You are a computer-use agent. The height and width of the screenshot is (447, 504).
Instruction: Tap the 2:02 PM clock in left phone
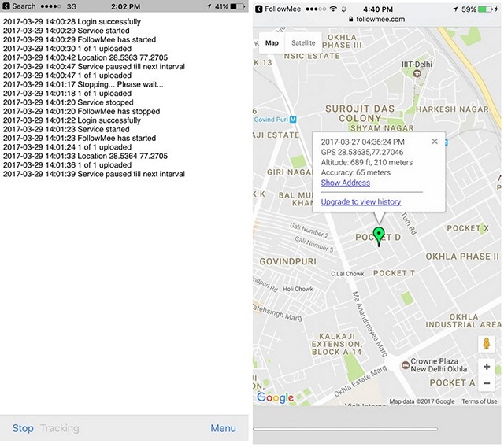pyautogui.click(x=125, y=6)
